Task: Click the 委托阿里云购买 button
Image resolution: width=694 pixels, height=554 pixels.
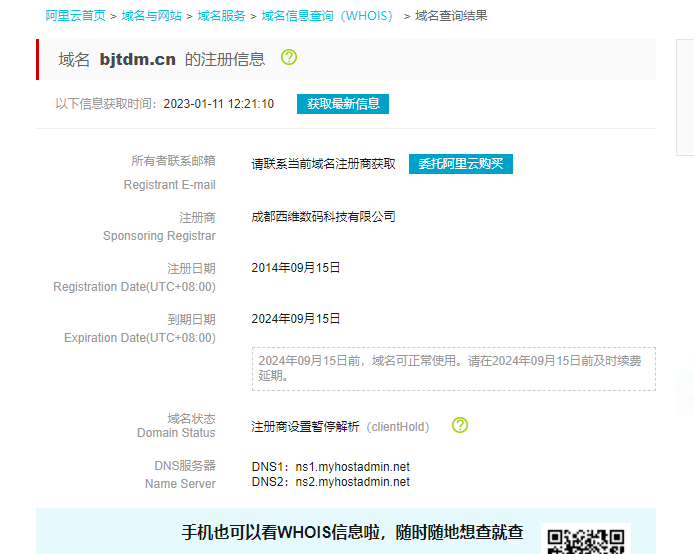Action: 460,164
